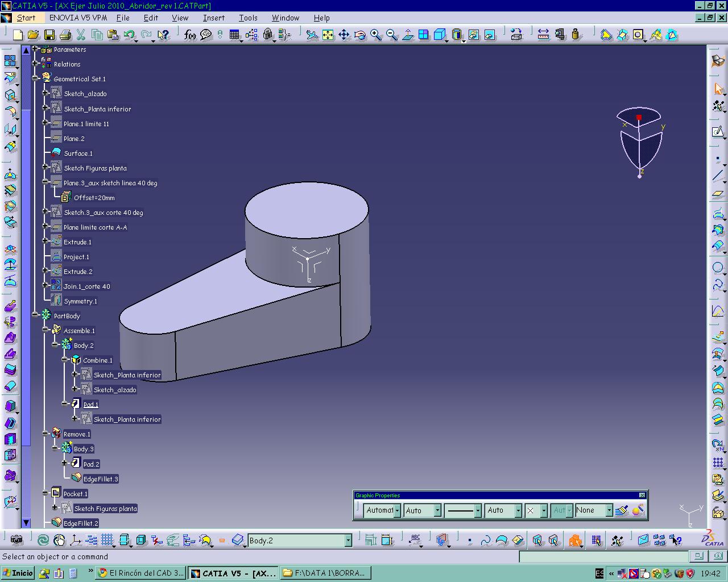
Task: Open the current body Body.2 dropdown
Action: [348, 541]
